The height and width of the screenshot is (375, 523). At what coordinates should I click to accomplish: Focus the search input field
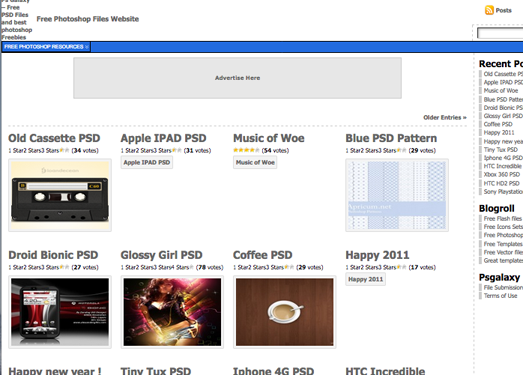point(500,33)
